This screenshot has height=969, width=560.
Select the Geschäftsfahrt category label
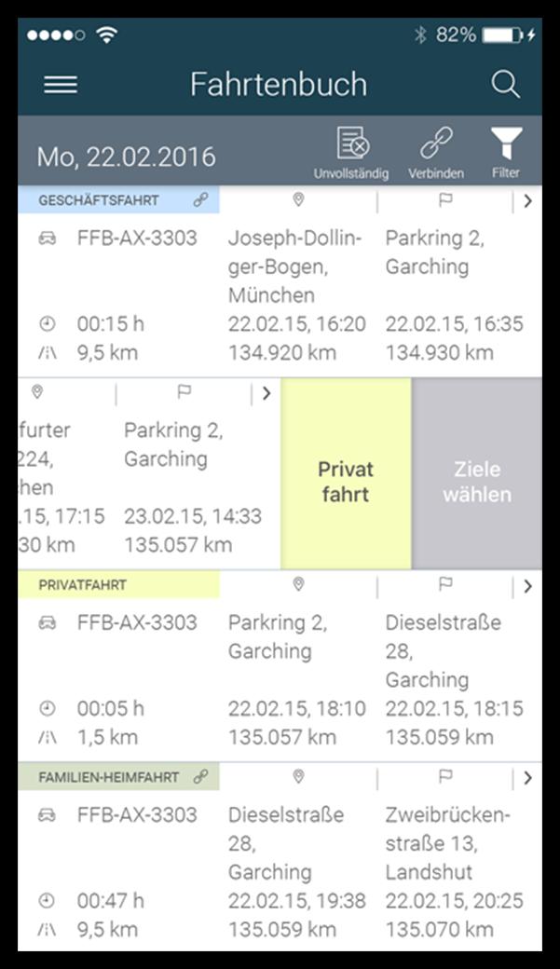[99, 200]
